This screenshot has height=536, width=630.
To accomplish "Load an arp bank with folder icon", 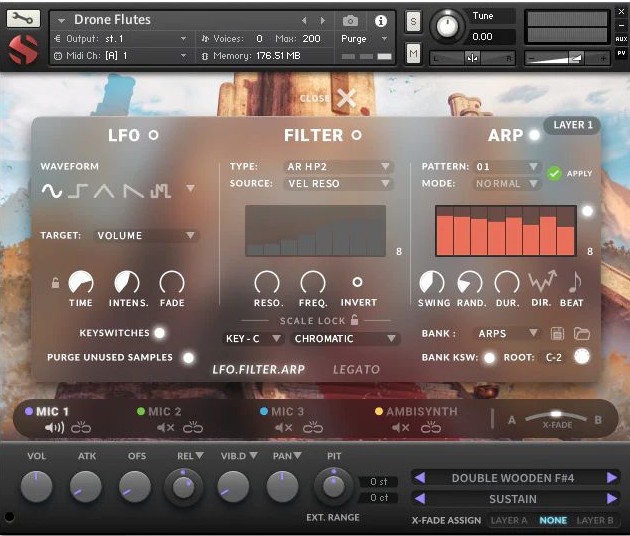I will pos(581,333).
